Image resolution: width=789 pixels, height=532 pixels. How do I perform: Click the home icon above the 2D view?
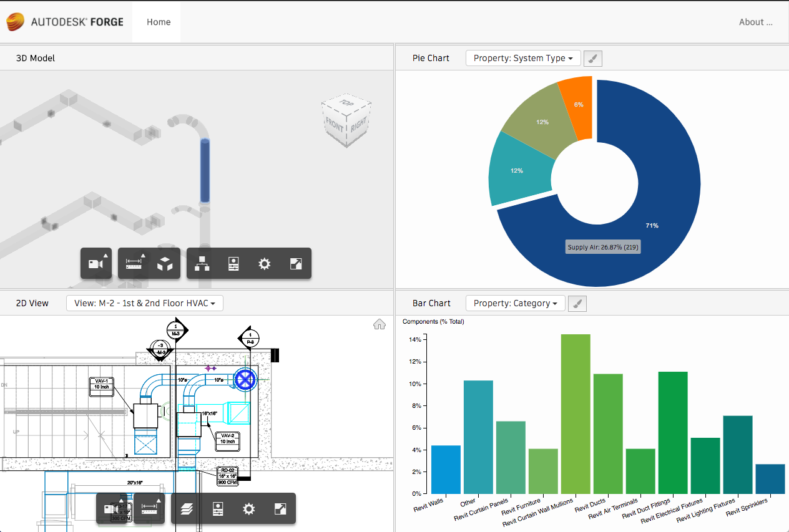pos(380,324)
